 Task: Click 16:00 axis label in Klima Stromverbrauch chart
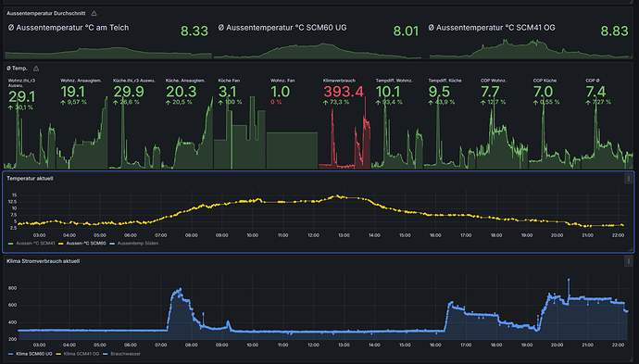click(435, 345)
